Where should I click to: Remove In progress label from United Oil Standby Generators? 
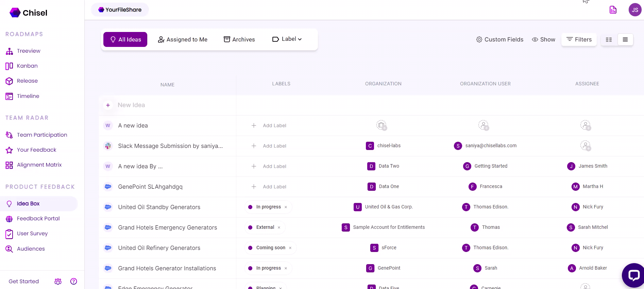[x=286, y=207]
